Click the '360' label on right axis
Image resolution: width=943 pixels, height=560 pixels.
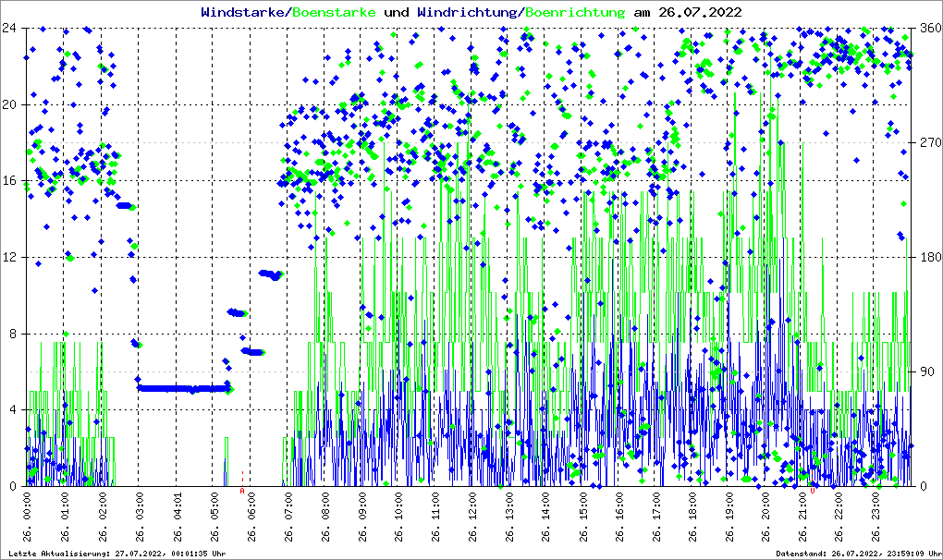coord(928,28)
